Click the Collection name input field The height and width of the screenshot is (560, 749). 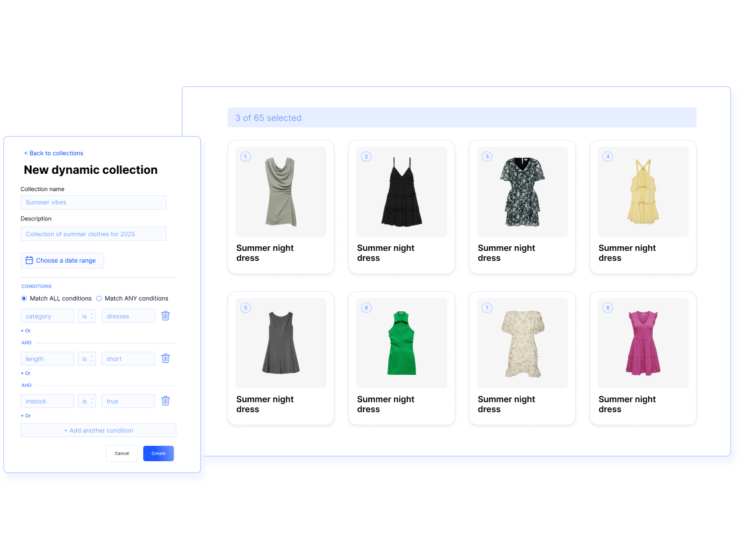click(93, 202)
